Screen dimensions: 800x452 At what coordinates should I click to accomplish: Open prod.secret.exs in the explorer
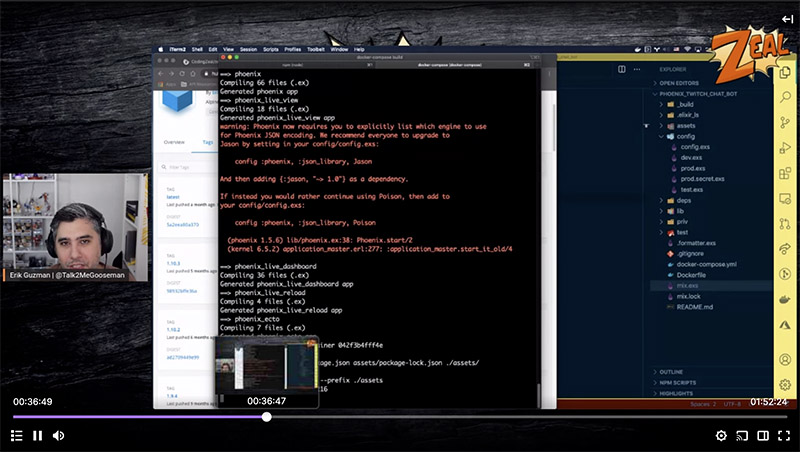tap(702, 179)
